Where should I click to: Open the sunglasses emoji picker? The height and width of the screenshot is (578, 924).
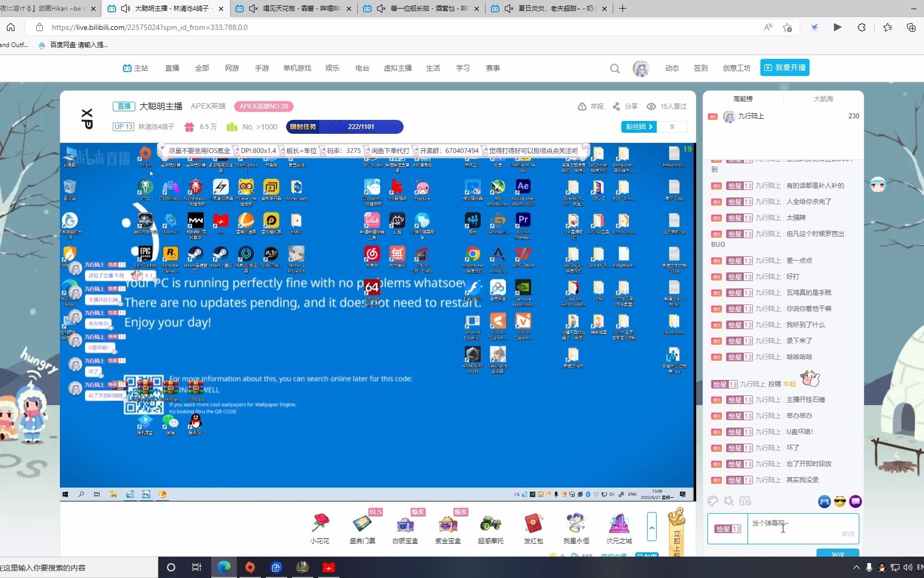(840, 501)
